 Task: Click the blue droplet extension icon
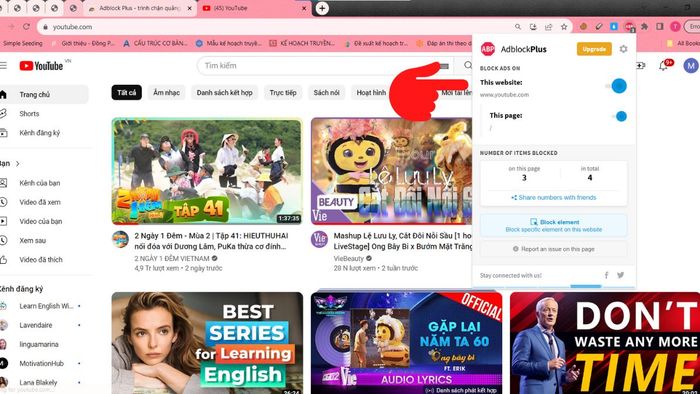[x=614, y=27]
